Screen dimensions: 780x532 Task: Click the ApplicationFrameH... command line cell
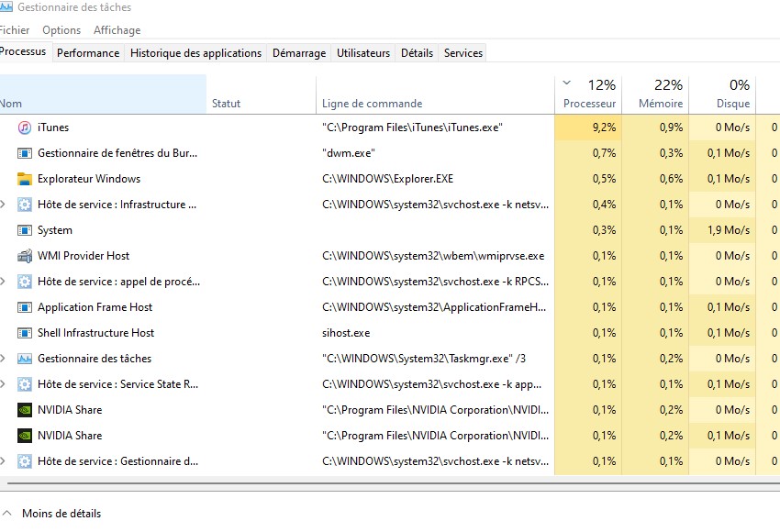point(434,307)
